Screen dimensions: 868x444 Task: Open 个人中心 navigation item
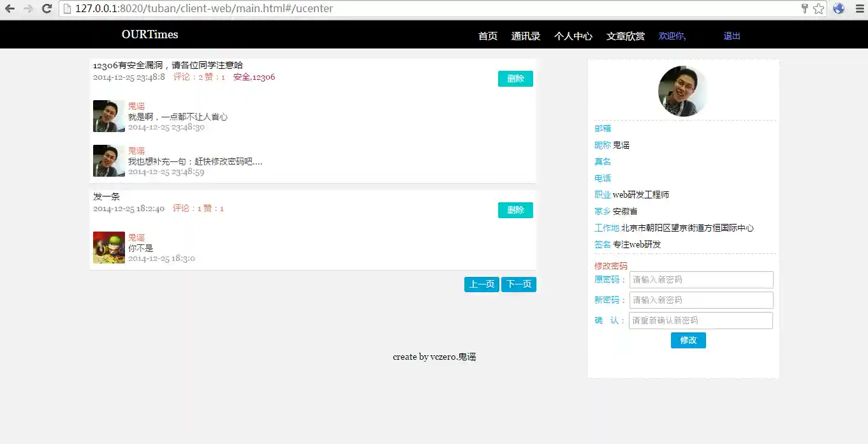point(573,36)
